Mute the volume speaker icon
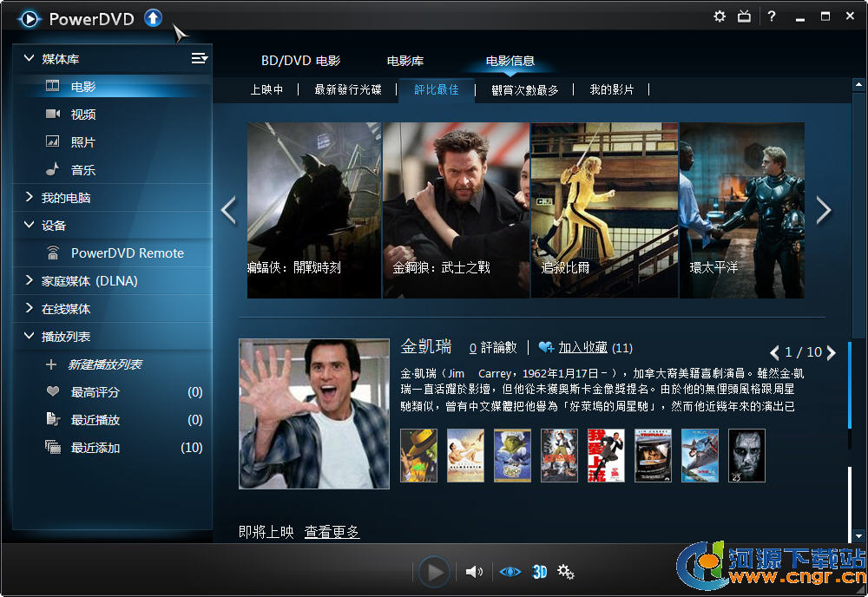Viewport: 868px width, 597px height. click(474, 572)
